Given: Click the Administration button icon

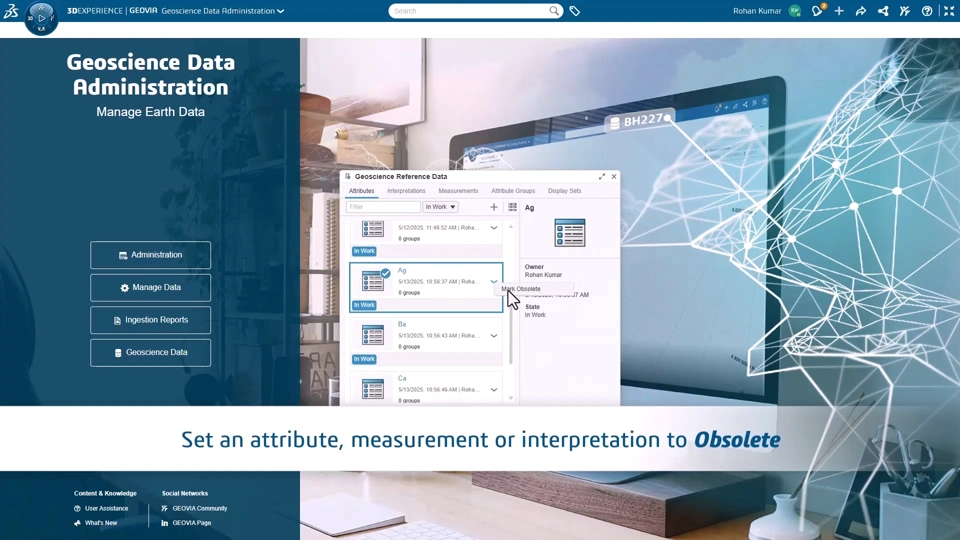Looking at the screenshot, I should (122, 255).
